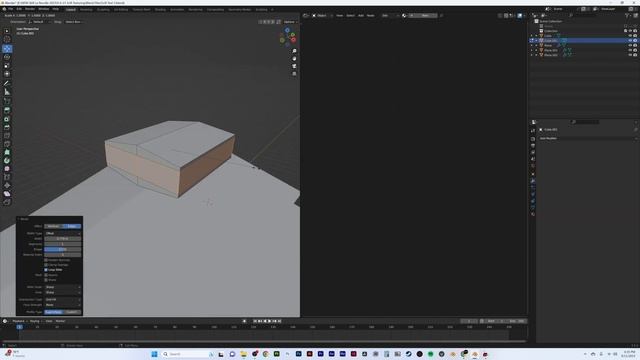Select the Rip Region tool

click(7, 202)
